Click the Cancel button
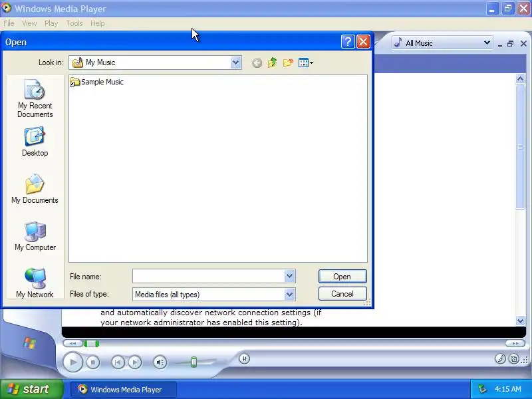This screenshot has width=532, height=399. pos(342,294)
